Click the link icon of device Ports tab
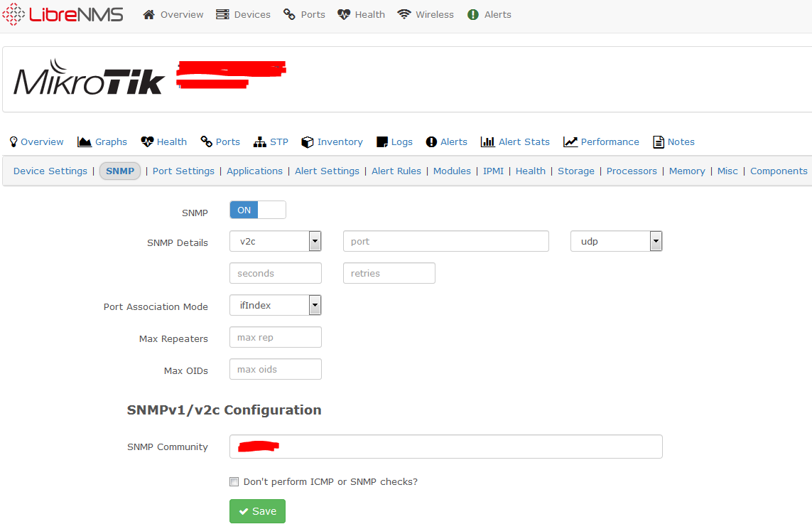 pos(207,142)
